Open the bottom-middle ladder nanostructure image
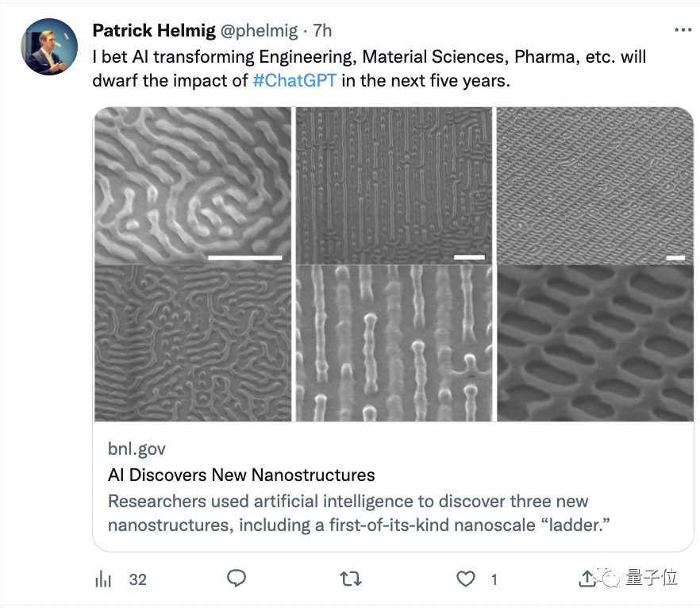The image size is (700, 608). (394, 343)
